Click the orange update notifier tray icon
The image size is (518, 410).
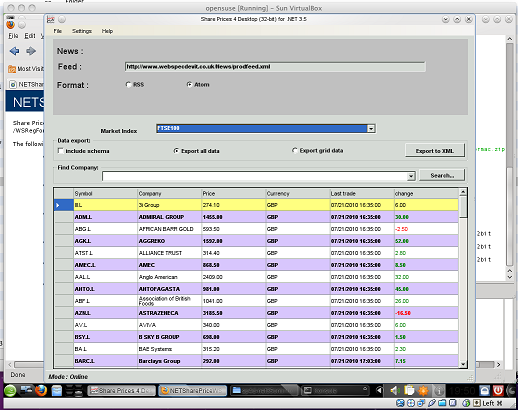pyautogui.click(x=423, y=390)
